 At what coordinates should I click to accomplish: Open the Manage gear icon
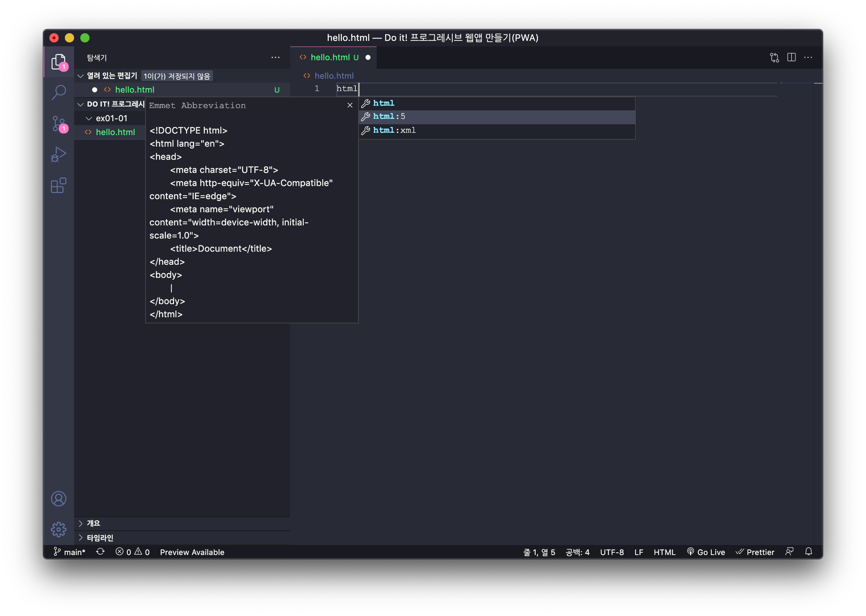59,529
